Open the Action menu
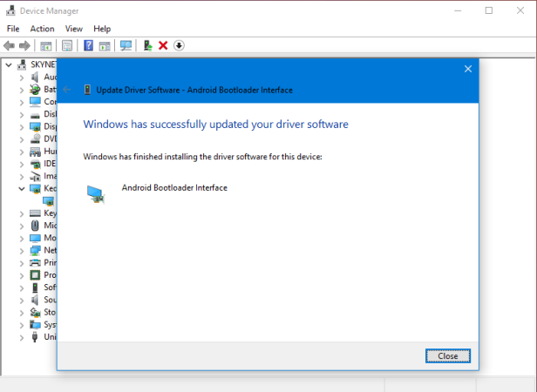Viewport: 537px width, 392px height. pyautogui.click(x=42, y=29)
